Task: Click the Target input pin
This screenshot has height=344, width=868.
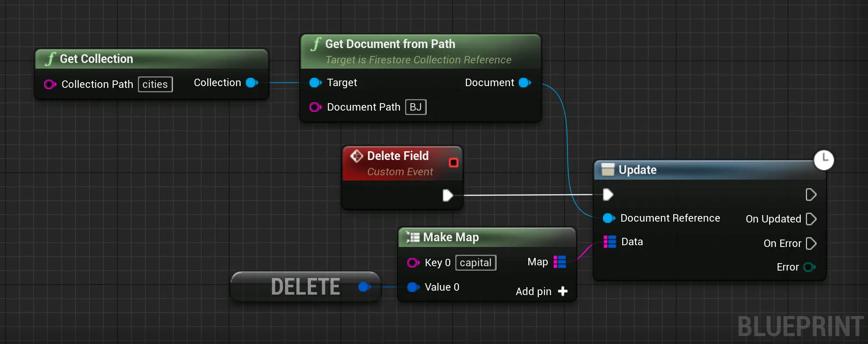Action: click(x=315, y=83)
